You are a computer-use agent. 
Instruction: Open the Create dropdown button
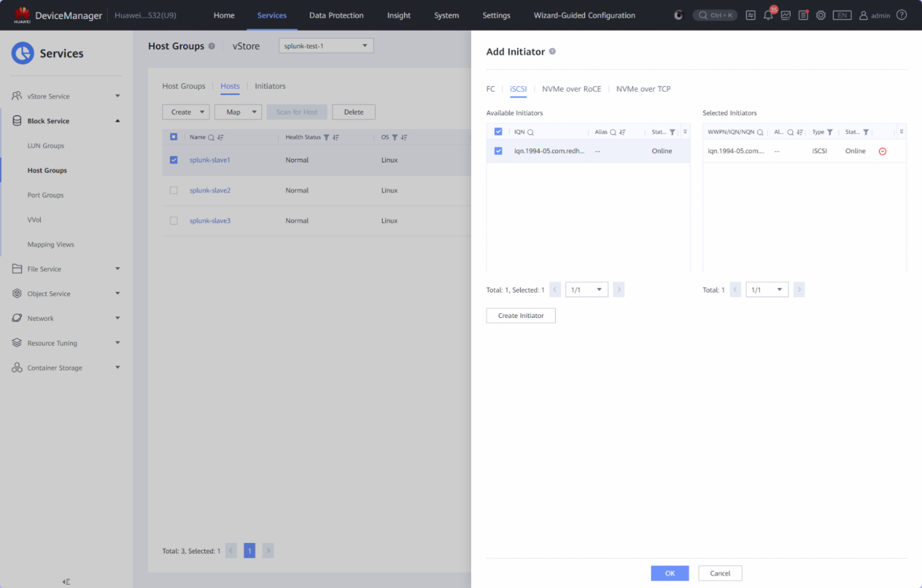pos(186,112)
